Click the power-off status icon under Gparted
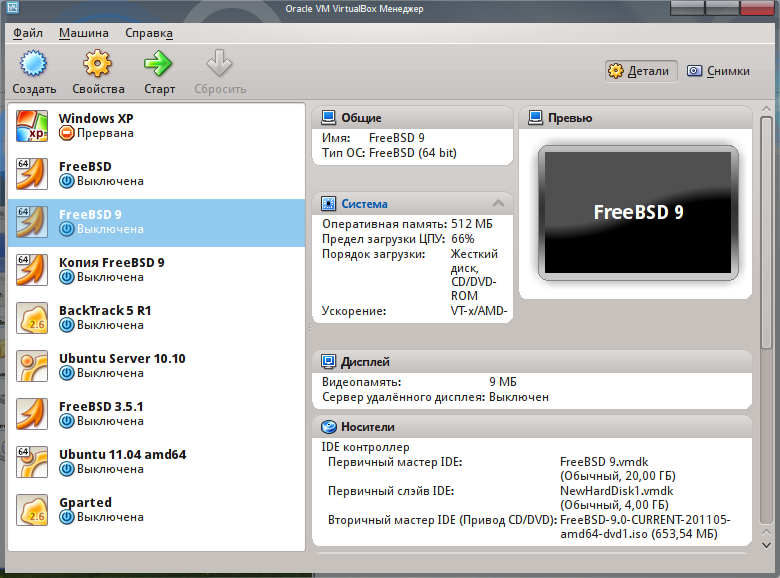Image resolution: width=780 pixels, height=578 pixels. (x=67, y=517)
